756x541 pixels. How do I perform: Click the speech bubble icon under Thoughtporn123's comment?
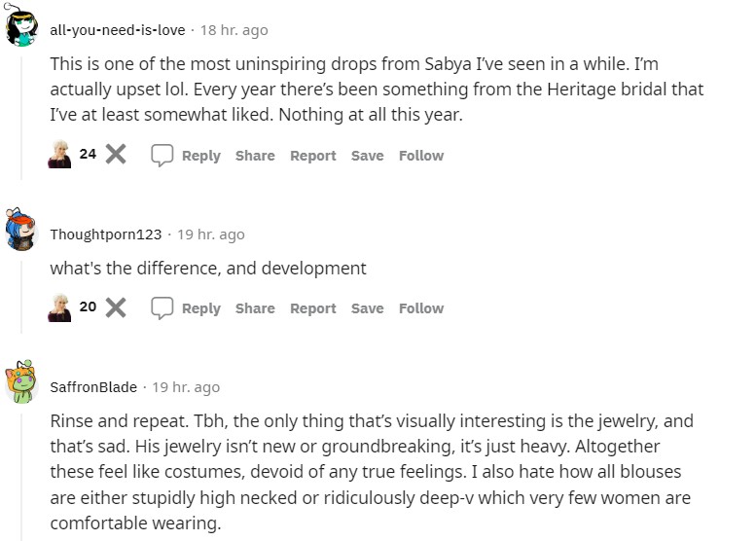pos(162,307)
